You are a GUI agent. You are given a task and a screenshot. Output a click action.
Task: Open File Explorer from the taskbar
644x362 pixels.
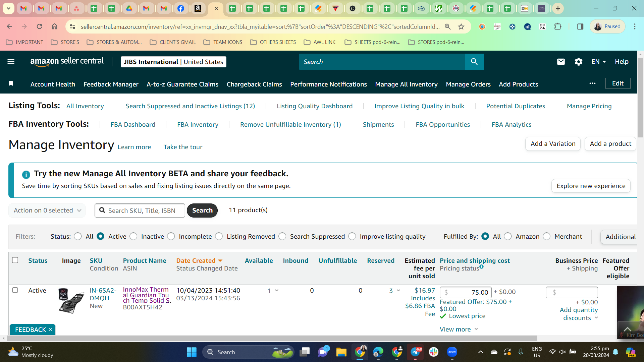tap(341, 352)
